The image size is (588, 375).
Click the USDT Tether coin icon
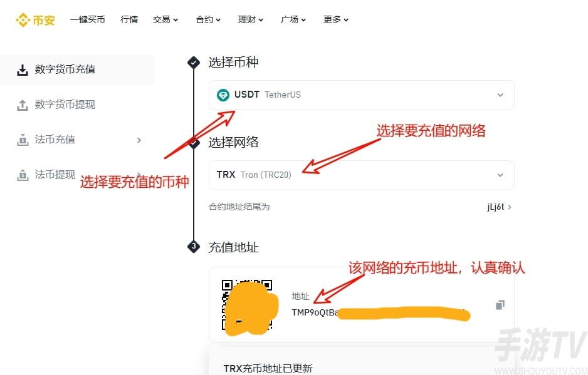tap(223, 95)
